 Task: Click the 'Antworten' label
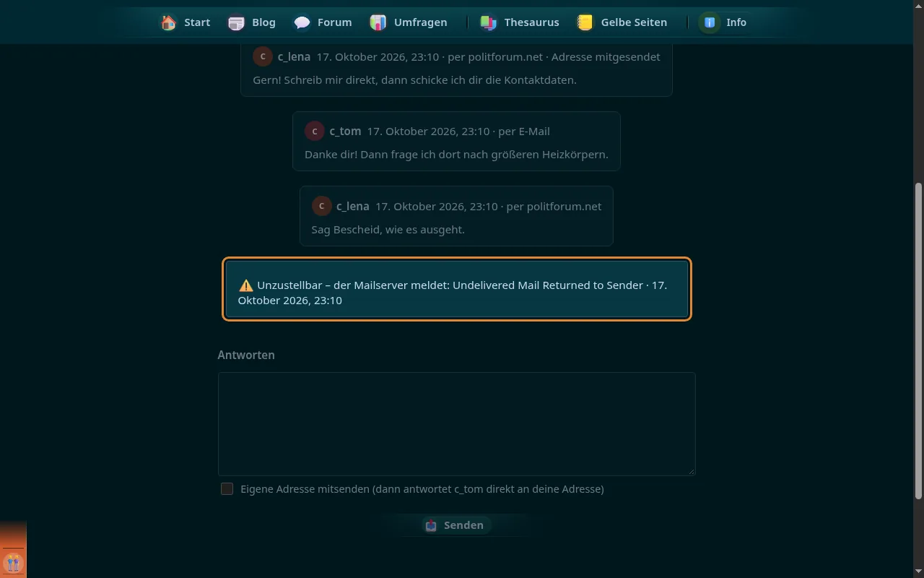246,355
